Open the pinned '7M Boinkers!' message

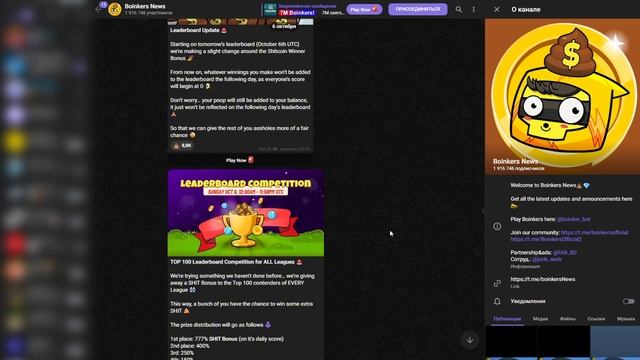coord(297,13)
